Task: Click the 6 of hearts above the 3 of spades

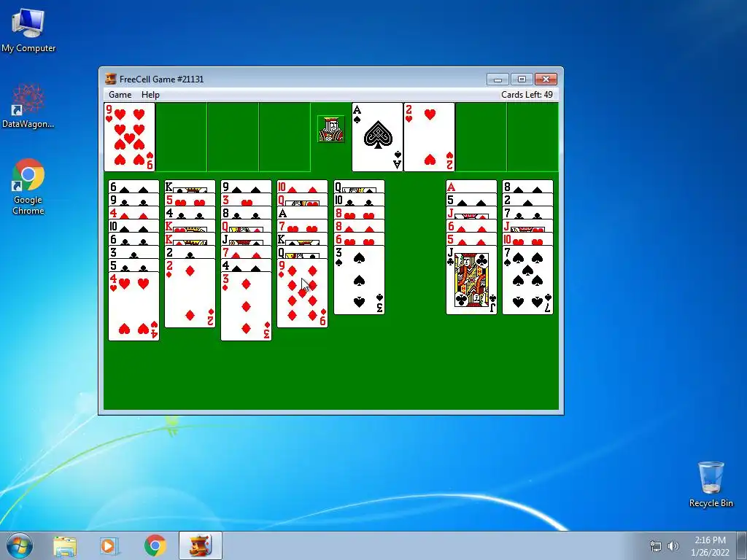Action: click(x=359, y=239)
